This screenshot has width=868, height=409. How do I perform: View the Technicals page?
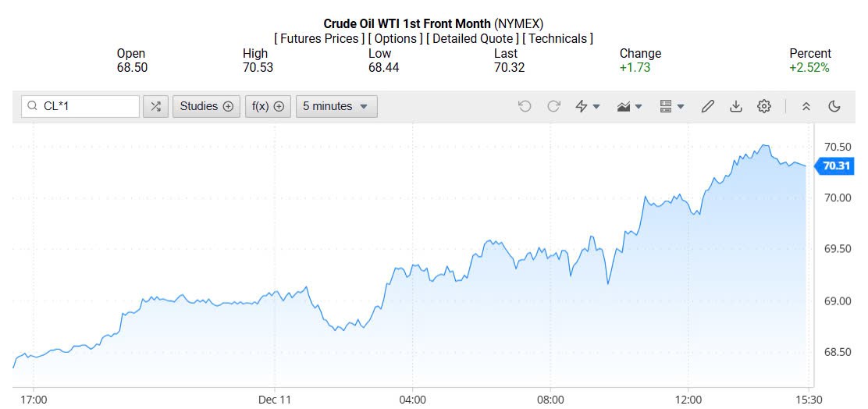coord(557,38)
